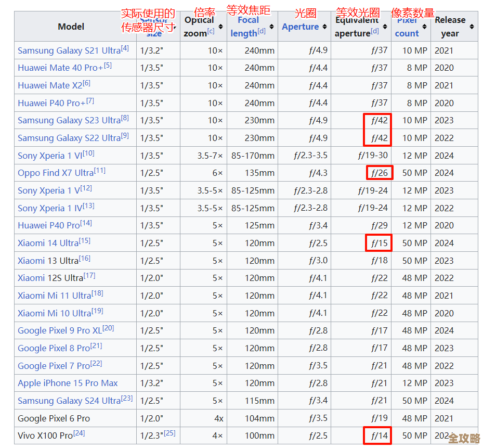Viewport: 483px width, 448px height.
Task: Click reference [23] after Samsung Galaxy S24 Ultra
Action: tap(127, 399)
